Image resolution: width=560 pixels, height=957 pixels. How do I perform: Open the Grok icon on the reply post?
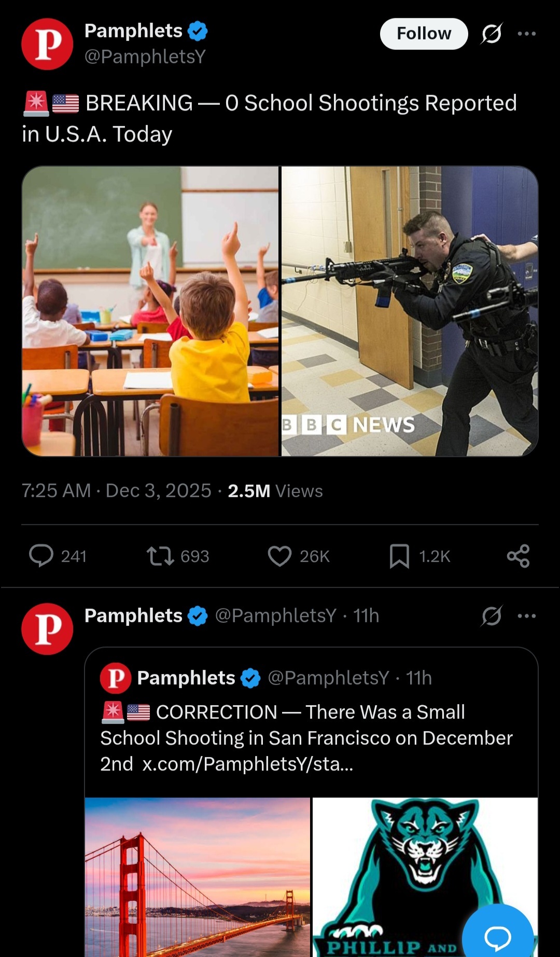491,616
